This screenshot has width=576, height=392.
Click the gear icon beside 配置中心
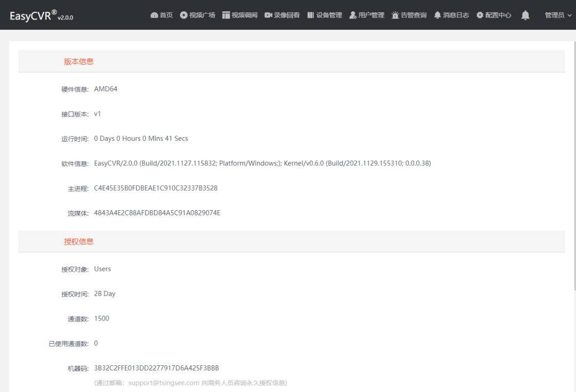click(480, 15)
